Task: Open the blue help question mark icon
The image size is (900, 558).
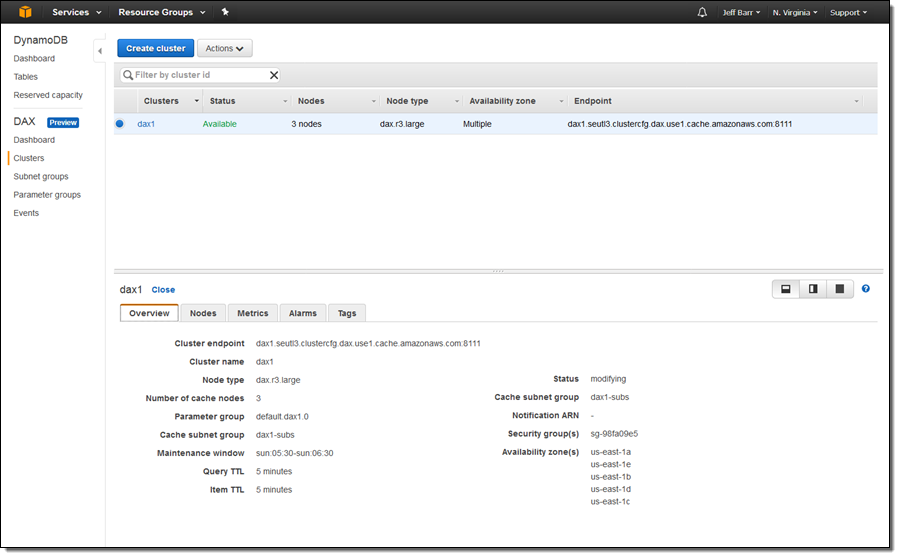Action: coord(866,289)
